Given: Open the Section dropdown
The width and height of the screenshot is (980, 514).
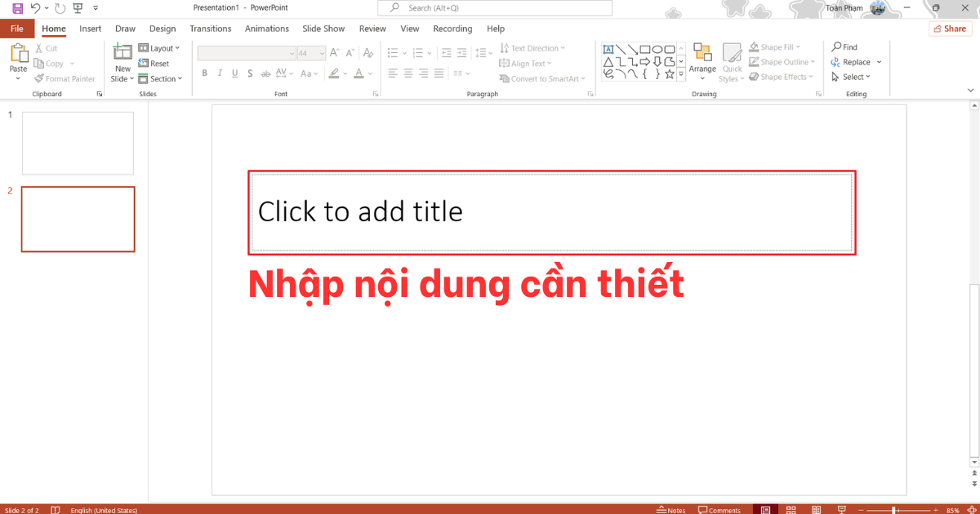Looking at the screenshot, I should 161,78.
